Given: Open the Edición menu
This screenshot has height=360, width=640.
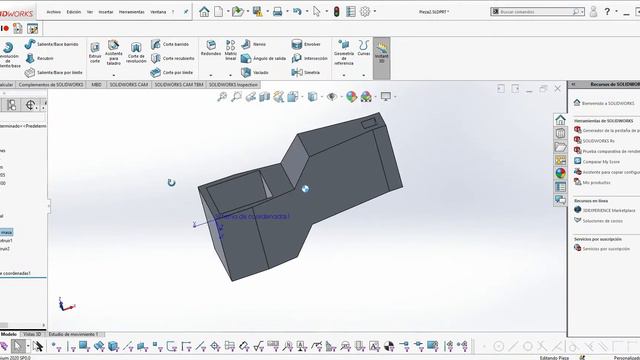Looking at the screenshot, I should [74, 12].
